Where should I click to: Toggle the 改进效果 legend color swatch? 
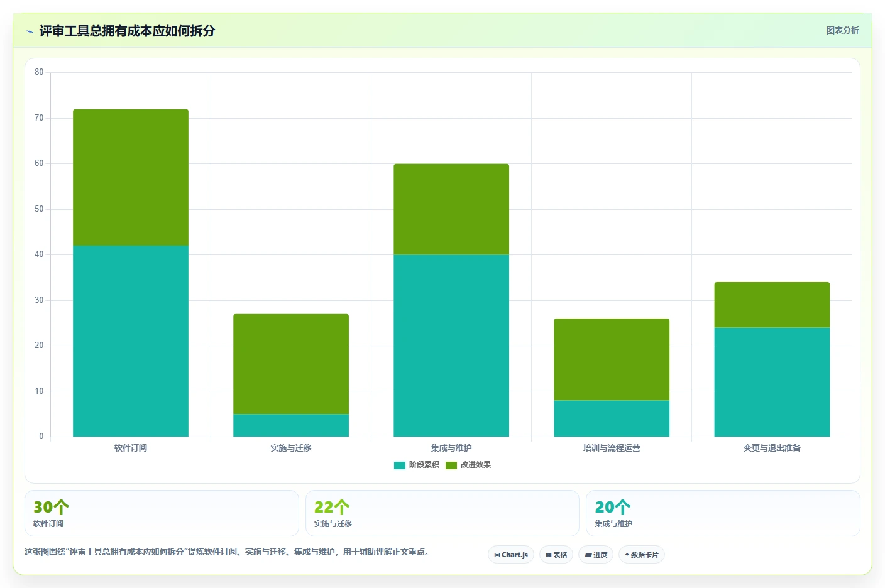pos(451,465)
